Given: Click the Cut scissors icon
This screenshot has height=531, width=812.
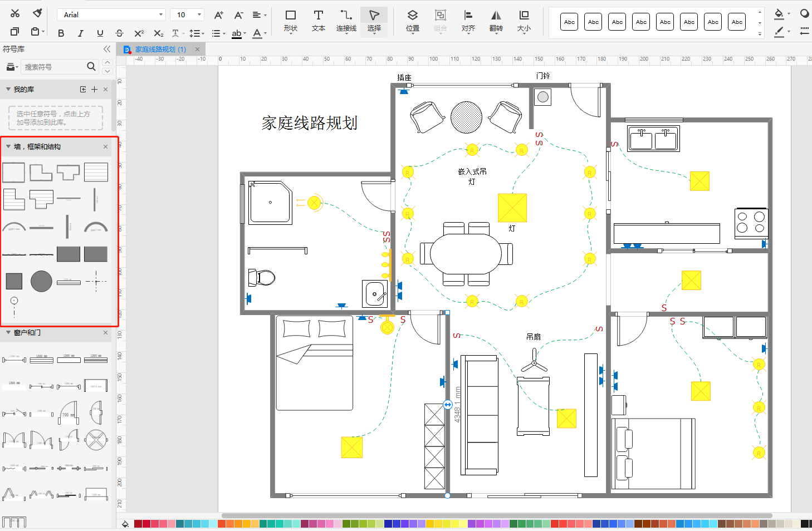Looking at the screenshot, I should point(15,13).
